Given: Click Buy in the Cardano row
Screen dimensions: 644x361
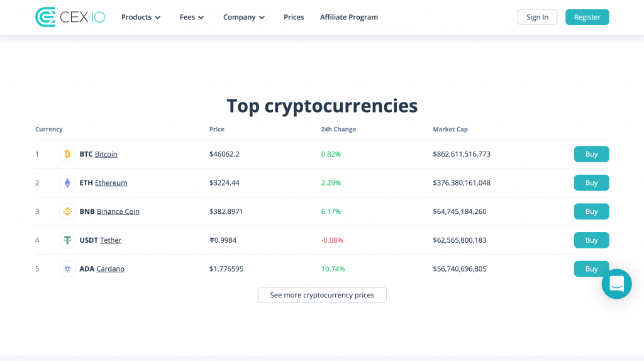Looking at the screenshot, I should (x=591, y=269).
